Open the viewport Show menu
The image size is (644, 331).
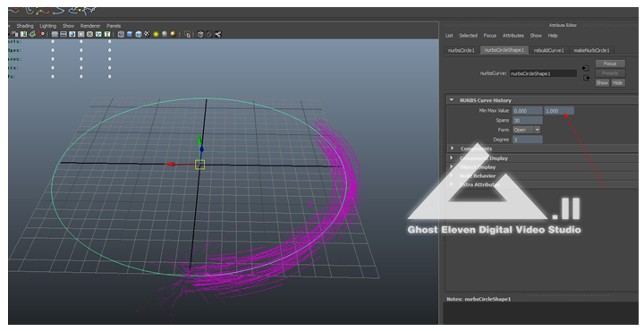68,26
